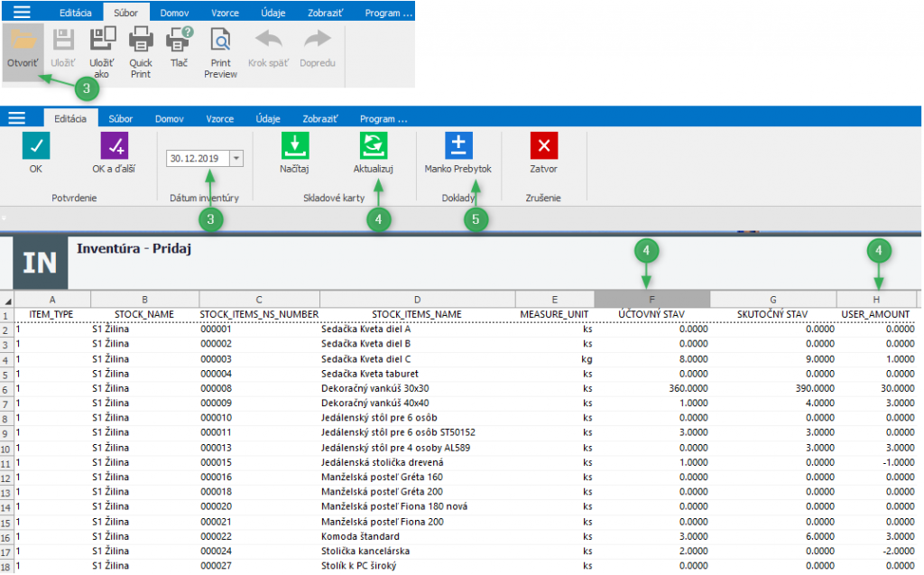
Task: Click the date field 30.12.2019
Action: (198, 158)
